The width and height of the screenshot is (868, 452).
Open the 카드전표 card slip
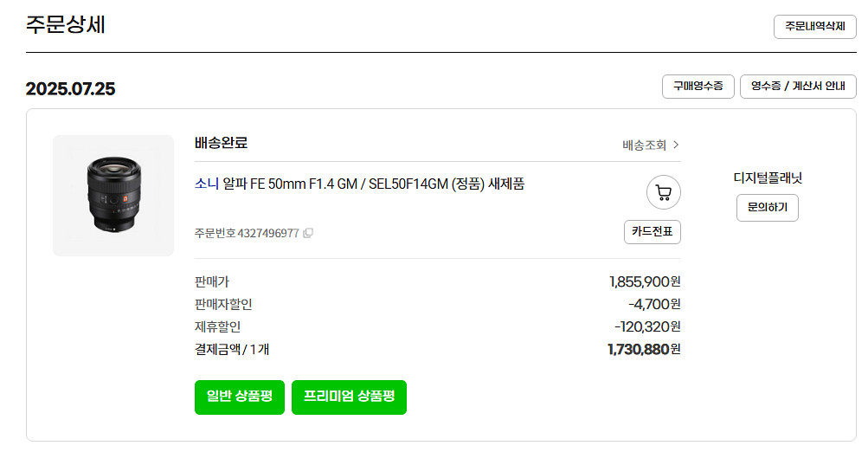[652, 232]
